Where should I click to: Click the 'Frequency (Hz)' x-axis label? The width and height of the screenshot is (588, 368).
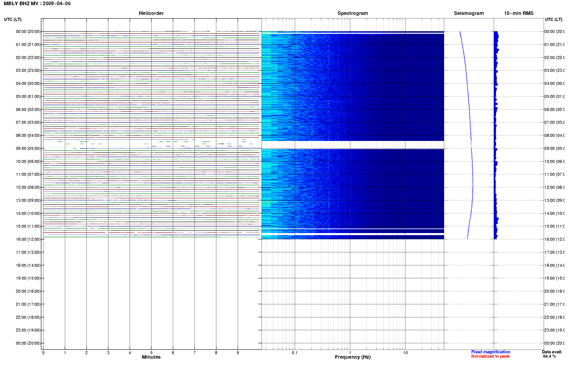coord(353,357)
